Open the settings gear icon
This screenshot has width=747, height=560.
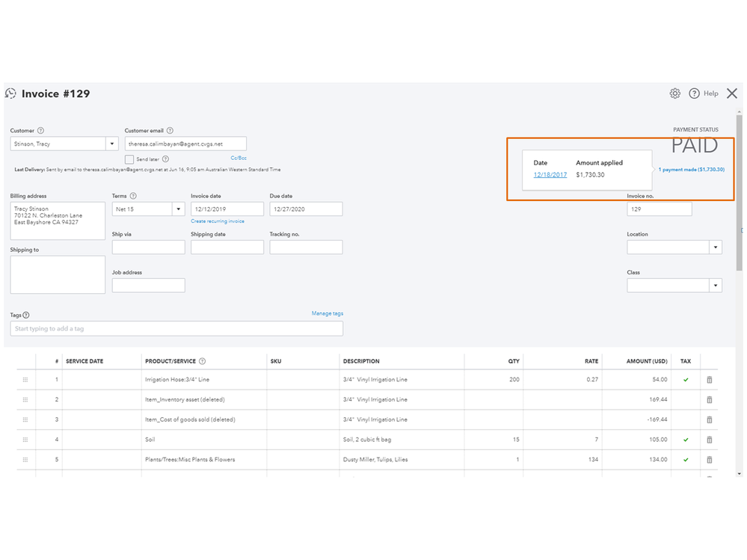[x=674, y=93]
